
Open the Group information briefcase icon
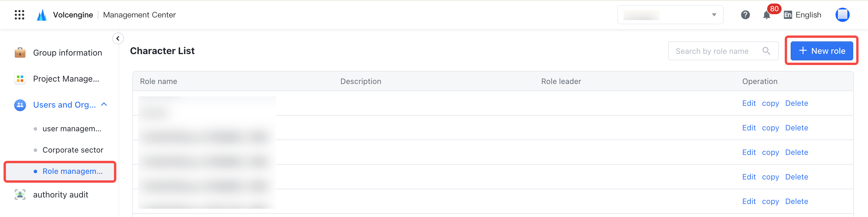click(x=20, y=53)
